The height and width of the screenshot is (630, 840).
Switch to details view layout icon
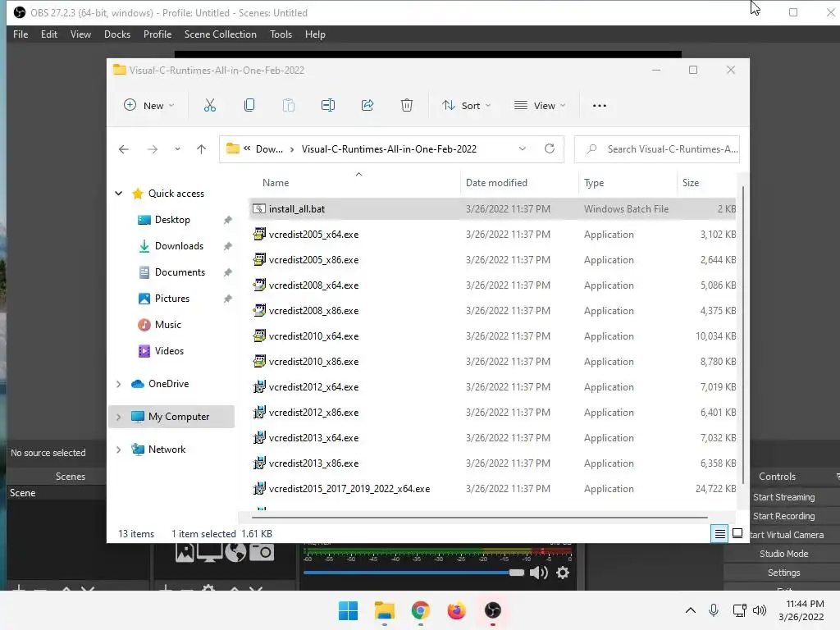pos(719,533)
